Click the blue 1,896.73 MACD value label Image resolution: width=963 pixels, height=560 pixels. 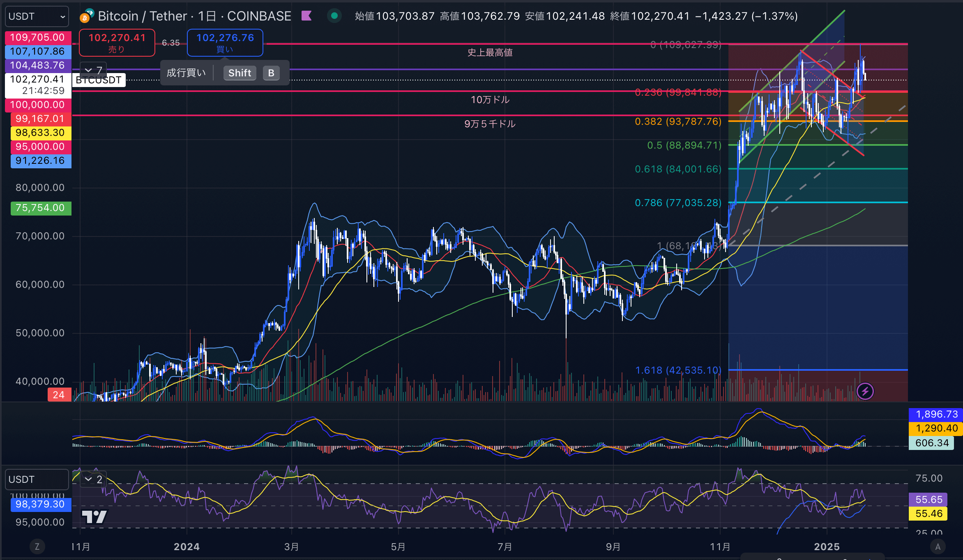tap(936, 414)
